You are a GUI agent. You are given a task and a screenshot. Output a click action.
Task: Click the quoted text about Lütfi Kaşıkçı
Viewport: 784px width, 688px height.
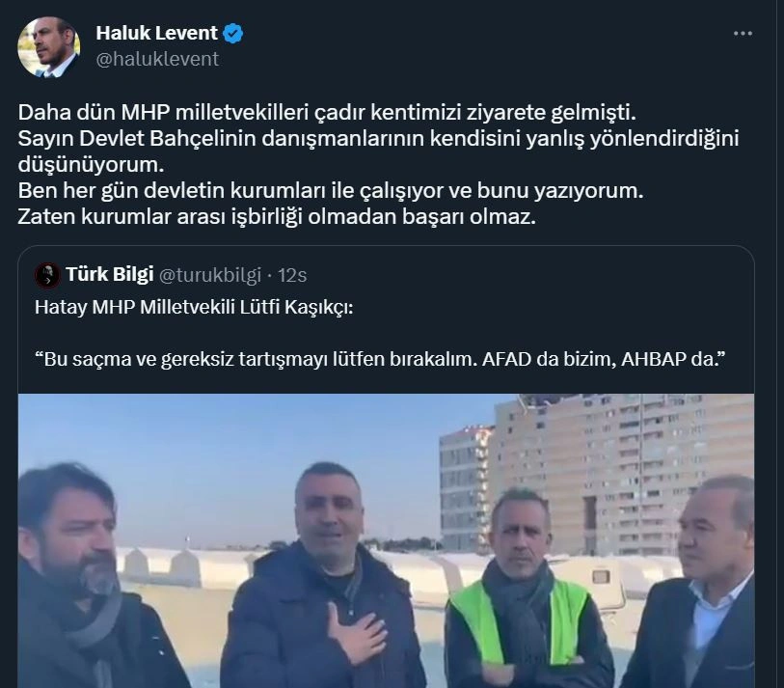coord(194,307)
